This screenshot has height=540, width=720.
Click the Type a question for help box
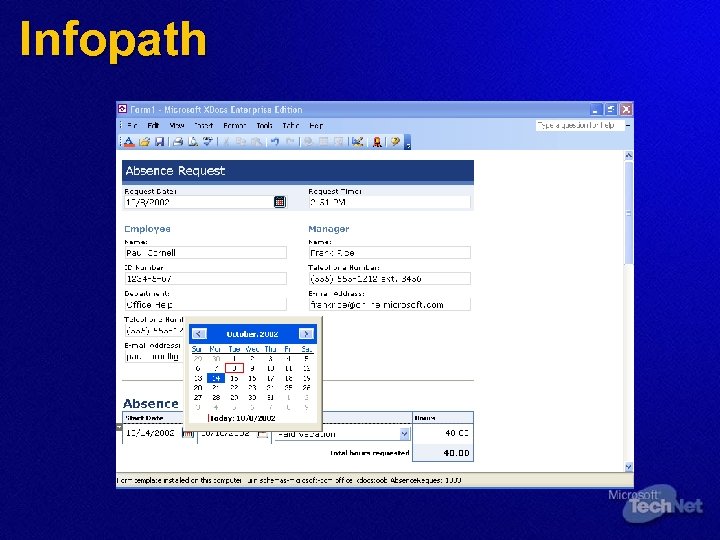(x=580, y=125)
